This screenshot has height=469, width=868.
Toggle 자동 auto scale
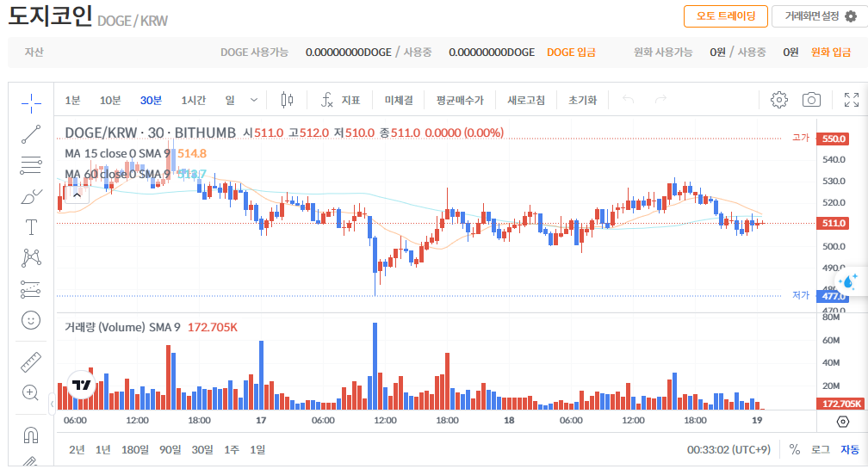[x=850, y=450]
